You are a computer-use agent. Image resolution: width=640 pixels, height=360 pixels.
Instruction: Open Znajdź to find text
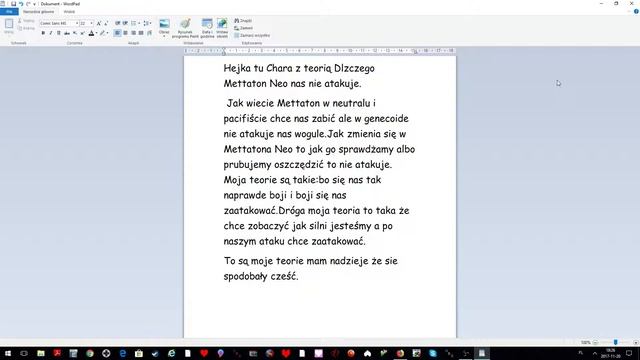[x=243, y=20]
